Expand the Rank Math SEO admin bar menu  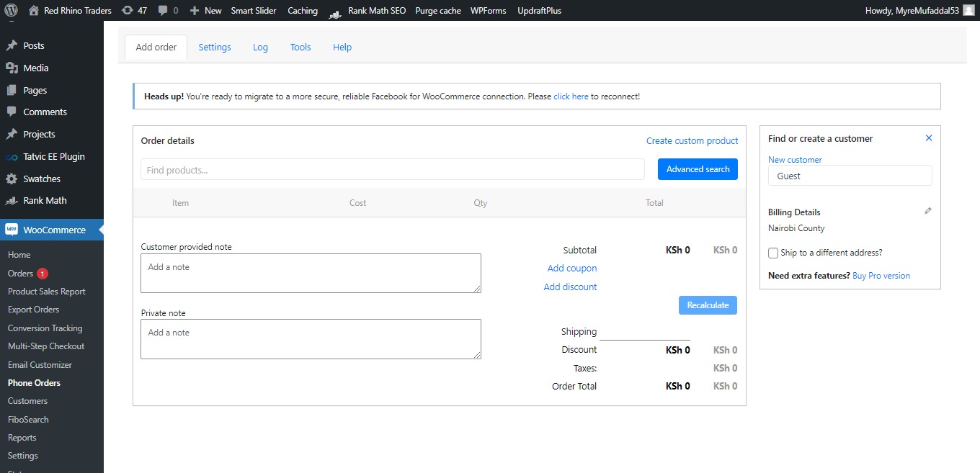367,11
